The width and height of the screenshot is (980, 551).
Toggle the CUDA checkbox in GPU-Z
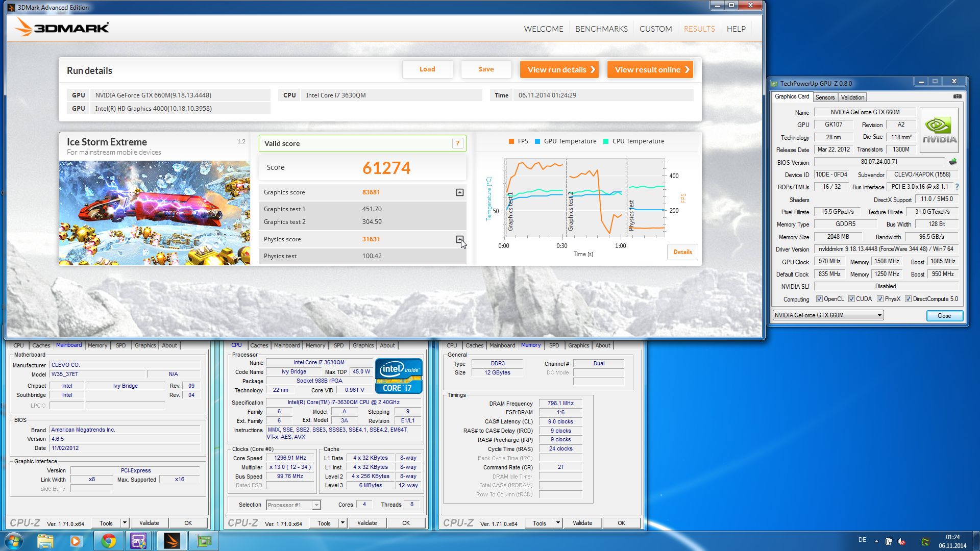tap(851, 299)
